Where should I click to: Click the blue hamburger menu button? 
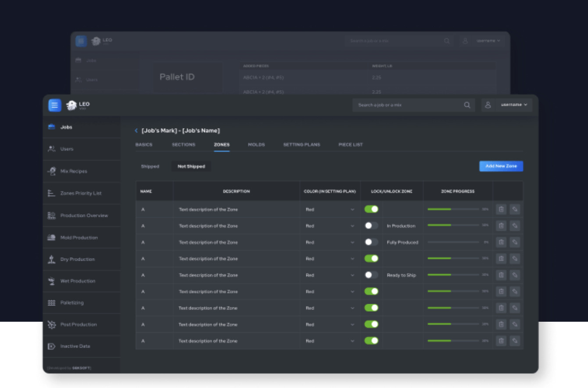[x=55, y=105]
